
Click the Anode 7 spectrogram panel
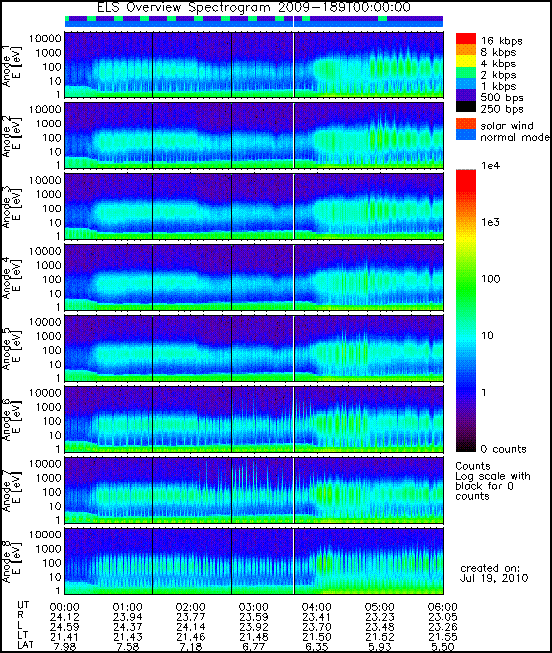coord(254,490)
